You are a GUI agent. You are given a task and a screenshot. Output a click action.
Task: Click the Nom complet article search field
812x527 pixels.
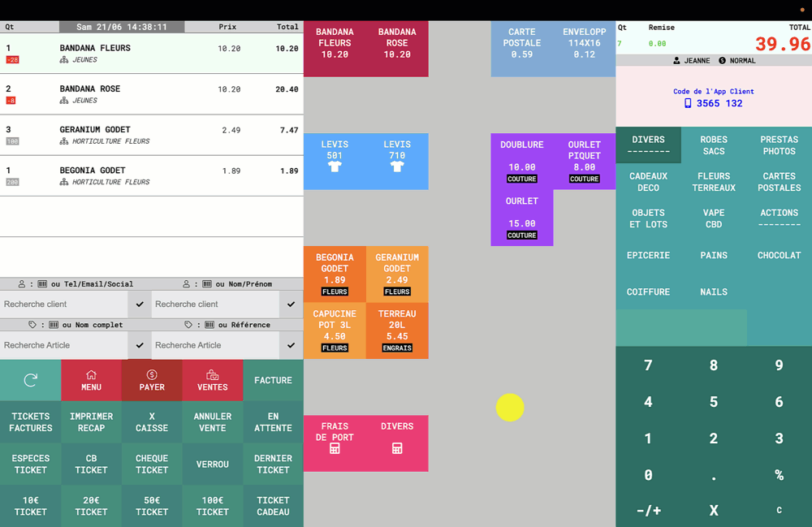point(64,345)
